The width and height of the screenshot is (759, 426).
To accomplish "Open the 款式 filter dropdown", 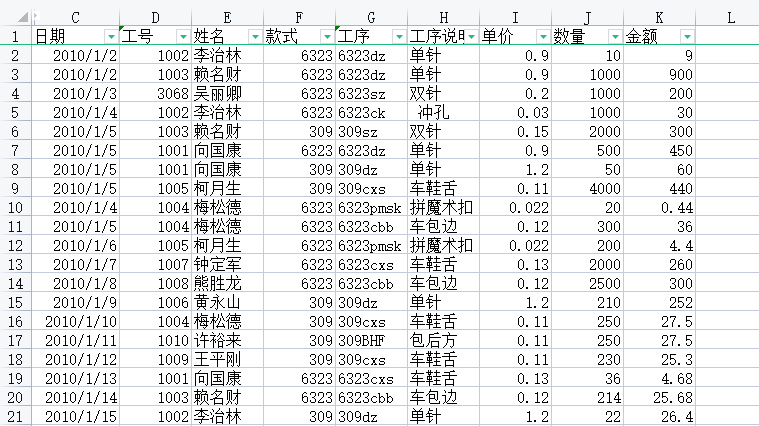I will [326, 37].
